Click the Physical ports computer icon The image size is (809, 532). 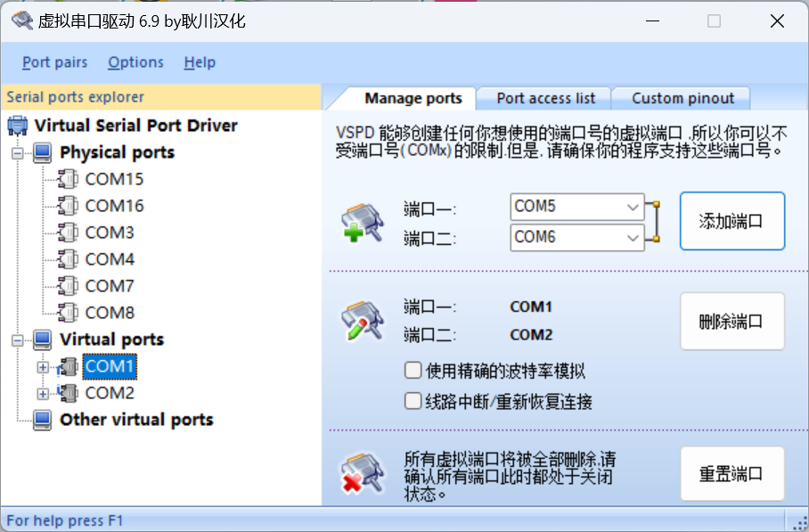[42, 152]
